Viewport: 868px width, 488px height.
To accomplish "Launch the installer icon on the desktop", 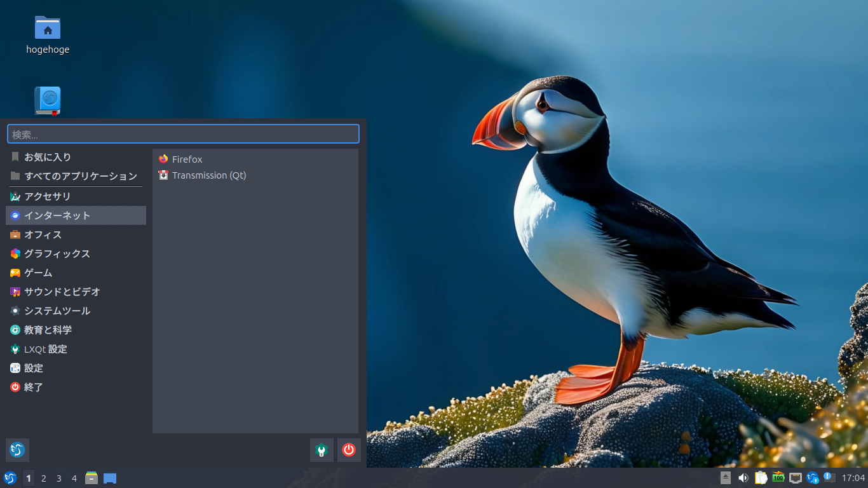I will pos(48,100).
